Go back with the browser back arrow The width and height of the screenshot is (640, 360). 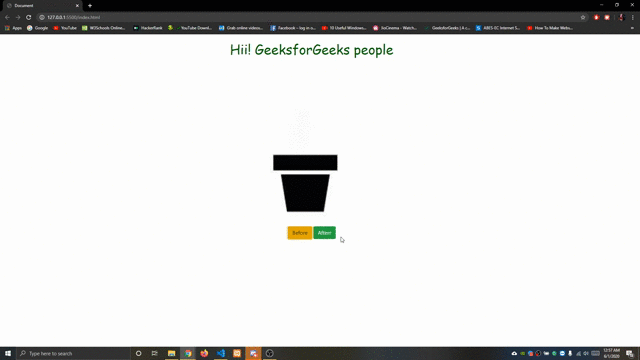click(7, 18)
